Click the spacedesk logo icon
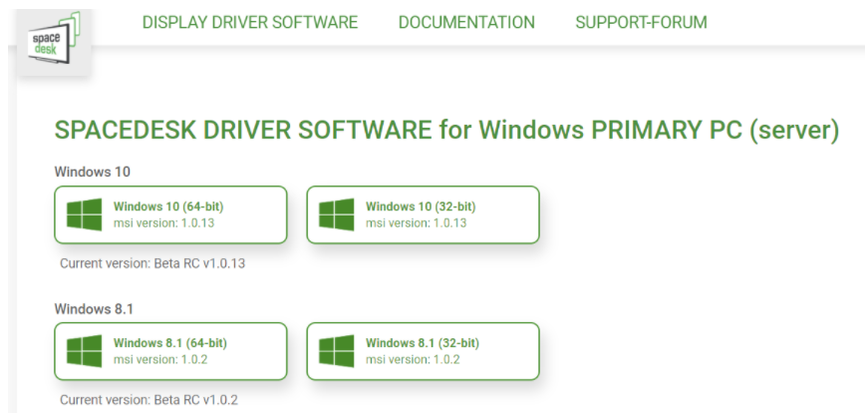 tap(54, 38)
